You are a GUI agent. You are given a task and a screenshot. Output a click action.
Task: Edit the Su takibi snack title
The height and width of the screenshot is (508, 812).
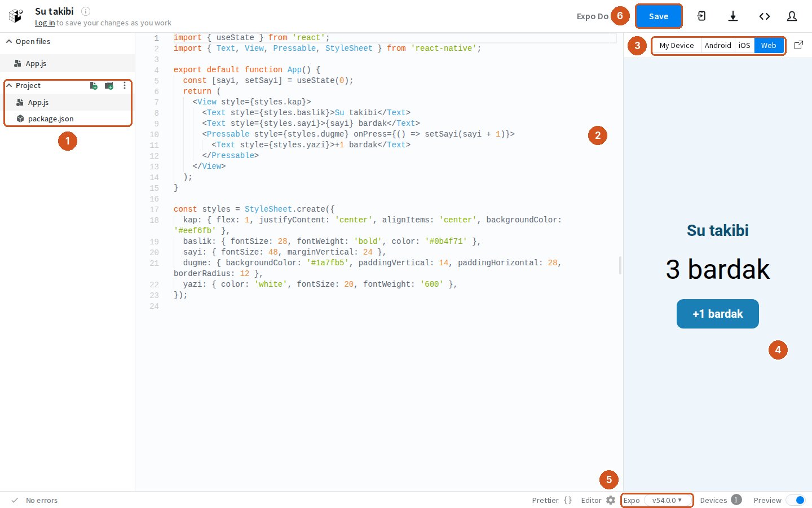54,11
